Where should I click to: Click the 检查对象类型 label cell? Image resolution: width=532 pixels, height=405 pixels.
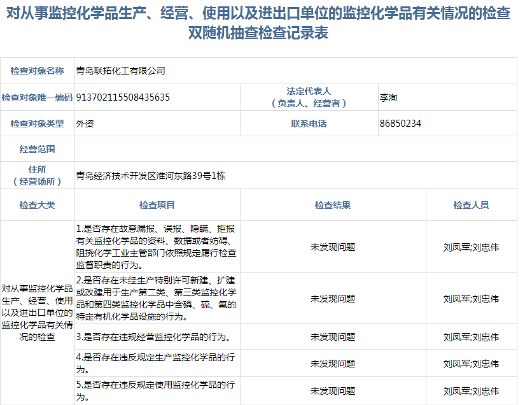pyautogui.click(x=38, y=124)
